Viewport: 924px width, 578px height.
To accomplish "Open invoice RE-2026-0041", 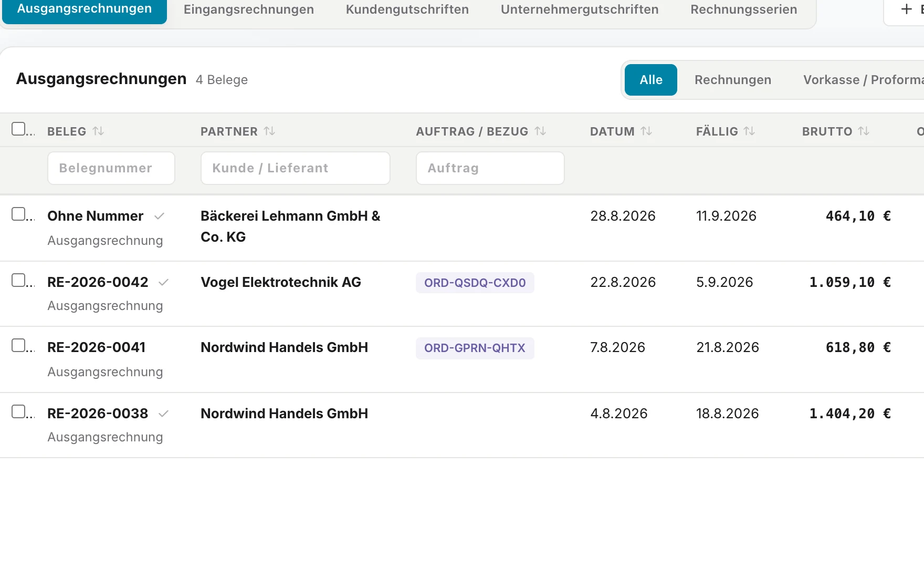I will pos(97,347).
